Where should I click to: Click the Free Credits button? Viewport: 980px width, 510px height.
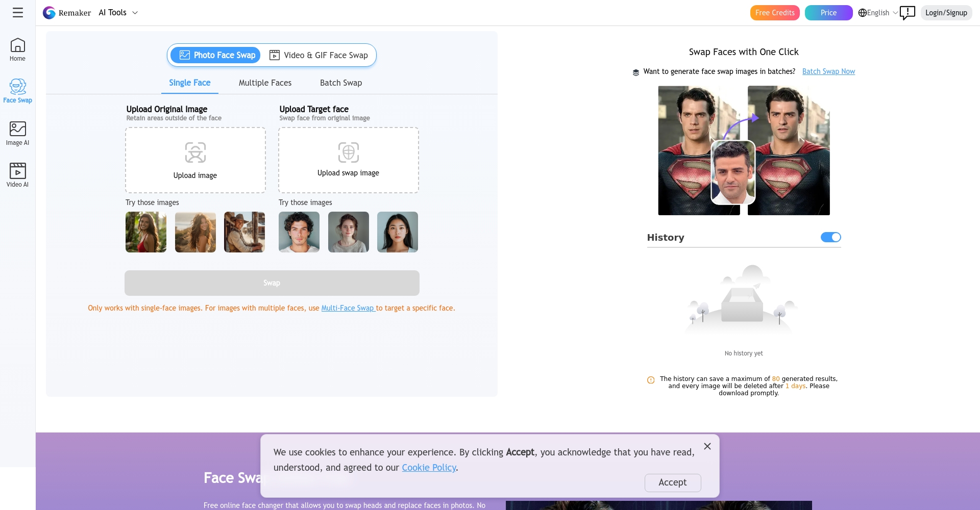775,13
